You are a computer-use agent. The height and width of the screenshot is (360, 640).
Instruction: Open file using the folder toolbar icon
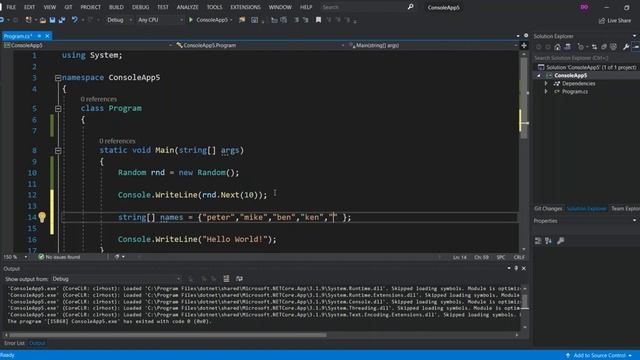(x=42, y=20)
